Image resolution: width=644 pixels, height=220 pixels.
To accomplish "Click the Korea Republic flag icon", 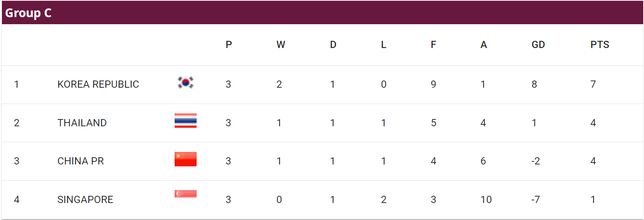I will click(x=186, y=82).
